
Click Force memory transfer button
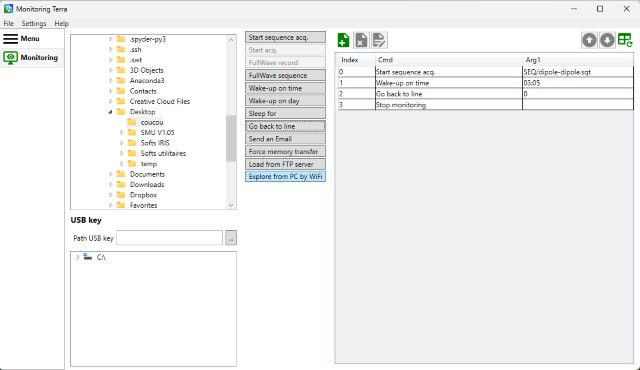(x=285, y=152)
